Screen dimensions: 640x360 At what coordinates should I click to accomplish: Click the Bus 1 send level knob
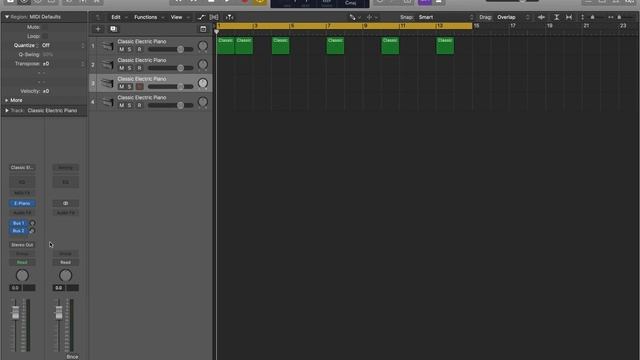click(32, 223)
